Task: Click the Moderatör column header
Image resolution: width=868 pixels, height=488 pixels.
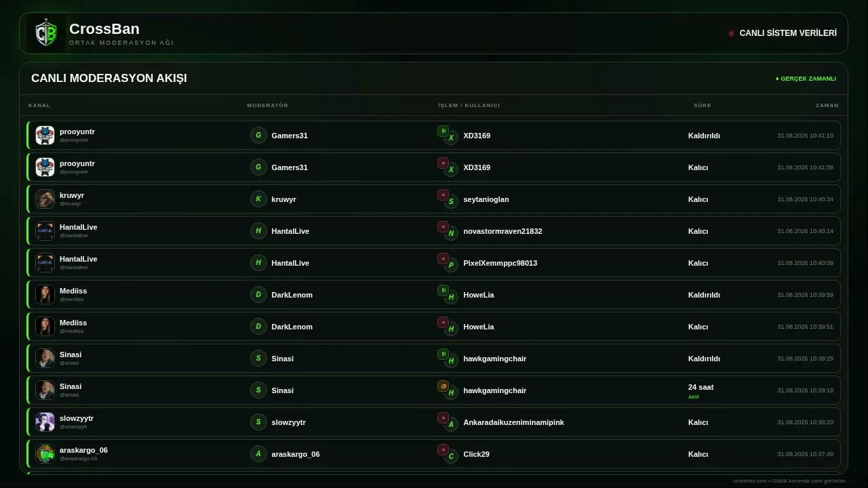Action: click(x=268, y=105)
